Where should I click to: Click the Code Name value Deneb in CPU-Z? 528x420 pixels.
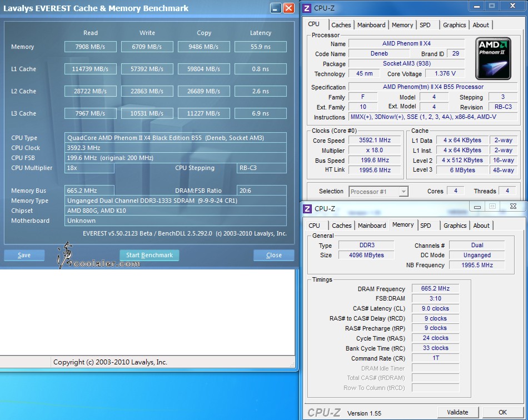[x=379, y=53]
